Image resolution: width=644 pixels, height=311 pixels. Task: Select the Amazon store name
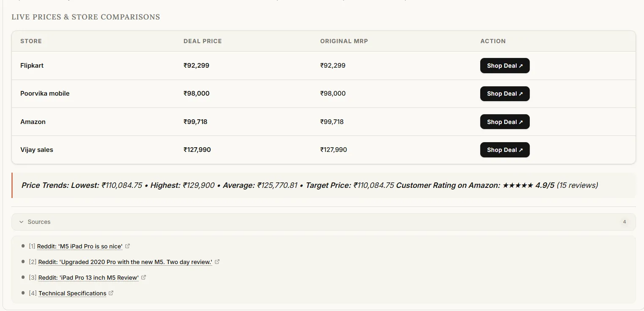(x=33, y=122)
